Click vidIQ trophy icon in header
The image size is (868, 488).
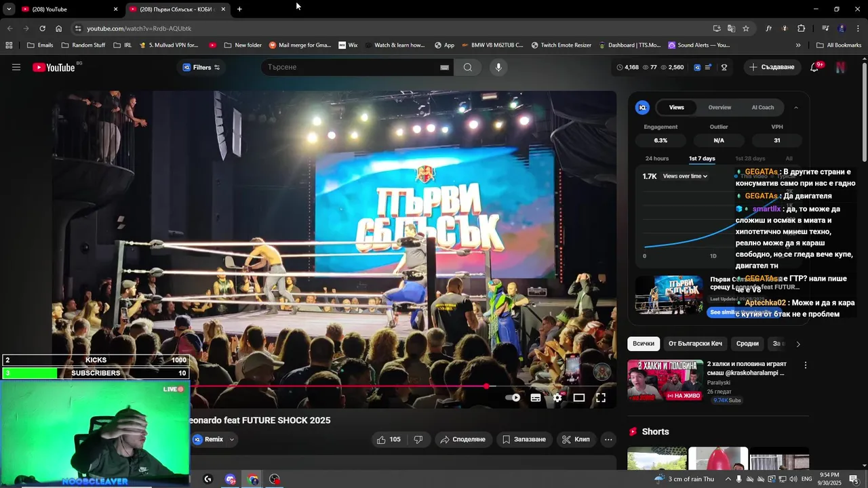coord(724,67)
